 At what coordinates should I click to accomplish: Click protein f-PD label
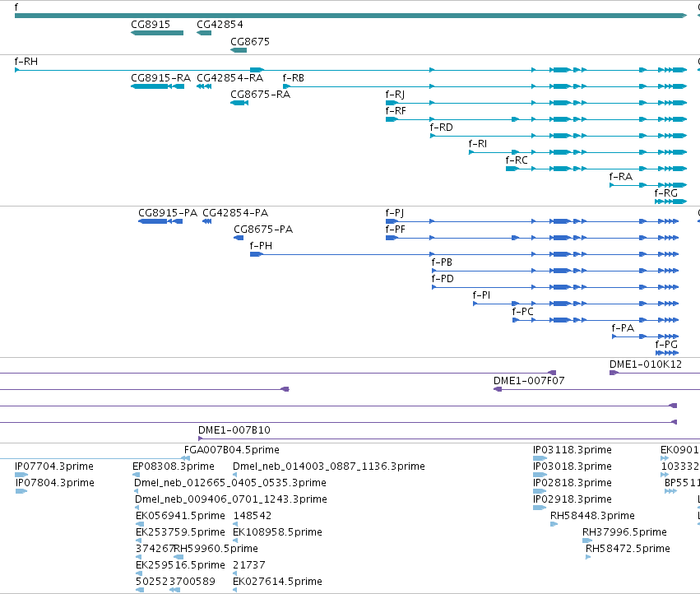(443, 279)
